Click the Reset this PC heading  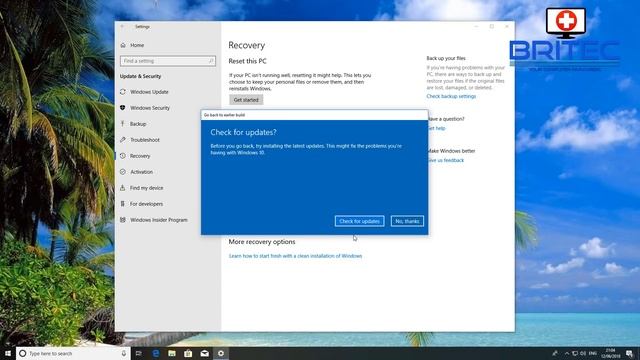click(247, 61)
